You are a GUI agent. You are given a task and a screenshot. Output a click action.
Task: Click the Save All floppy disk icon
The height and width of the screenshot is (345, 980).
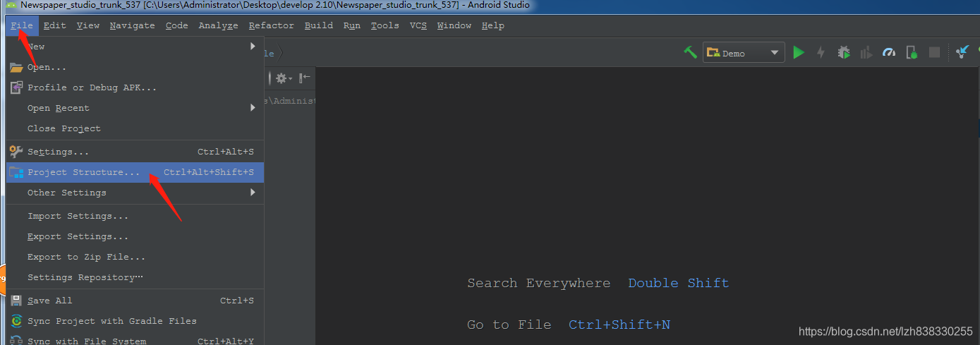coord(16,301)
